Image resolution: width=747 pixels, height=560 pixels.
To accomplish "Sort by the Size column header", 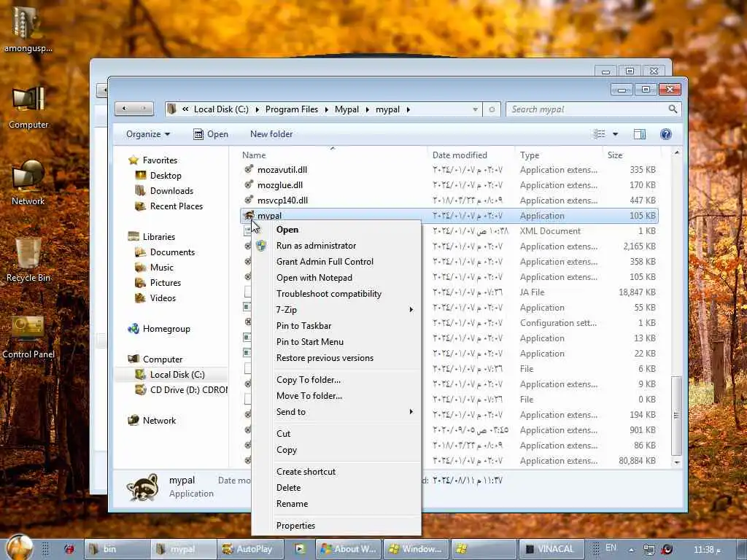I will click(615, 155).
